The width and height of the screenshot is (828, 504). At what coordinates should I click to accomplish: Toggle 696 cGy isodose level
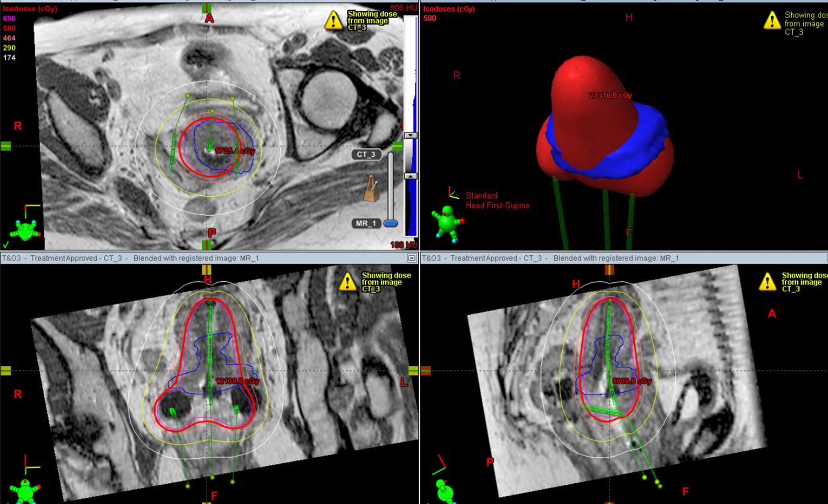[x=9, y=19]
